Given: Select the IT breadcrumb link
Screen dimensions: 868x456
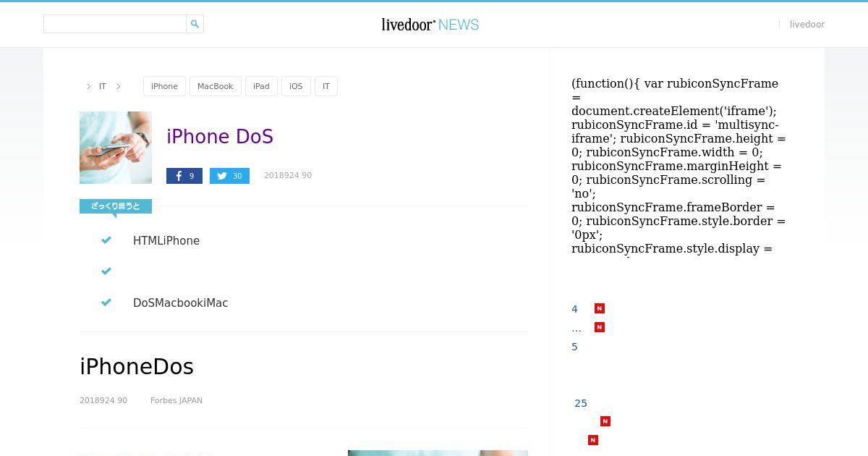Looking at the screenshot, I should point(103,86).
